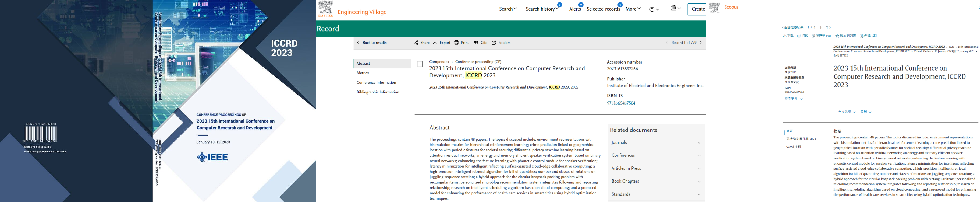Click the Engineering Village title link

362,12
